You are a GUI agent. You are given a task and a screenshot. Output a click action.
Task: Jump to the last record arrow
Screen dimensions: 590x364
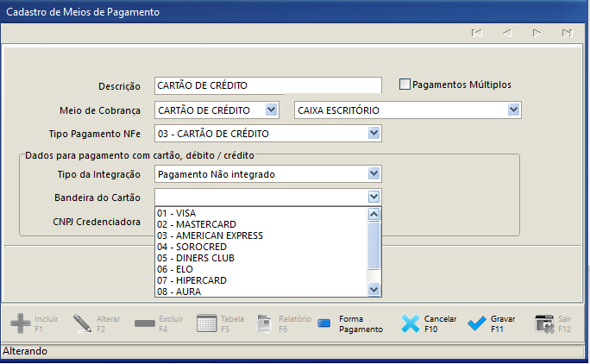pyautogui.click(x=567, y=33)
